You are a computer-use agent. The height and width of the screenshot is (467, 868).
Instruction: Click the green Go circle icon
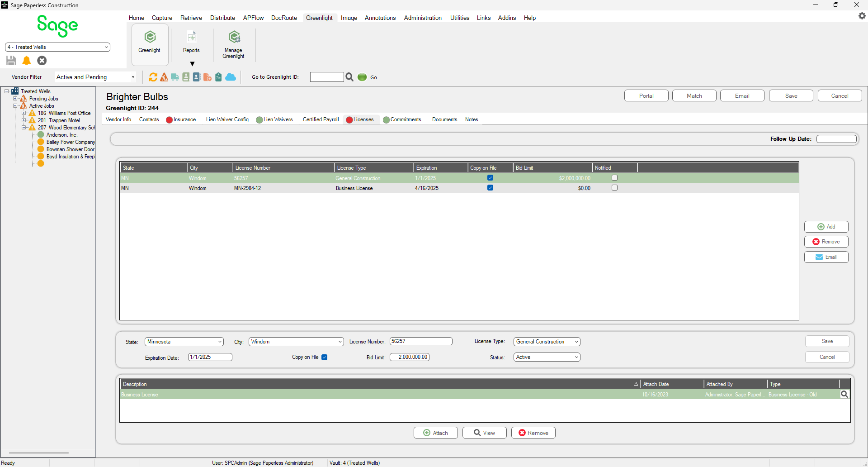click(x=362, y=77)
